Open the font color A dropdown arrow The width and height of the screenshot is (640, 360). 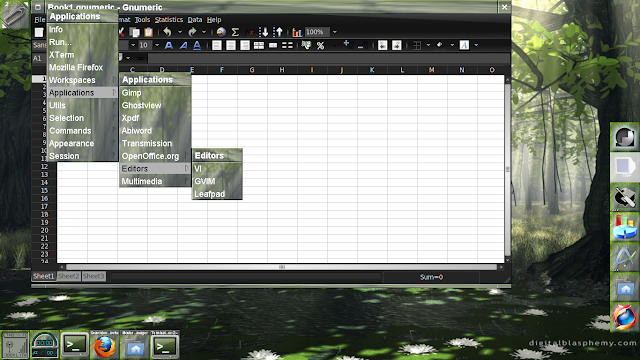click(x=476, y=45)
